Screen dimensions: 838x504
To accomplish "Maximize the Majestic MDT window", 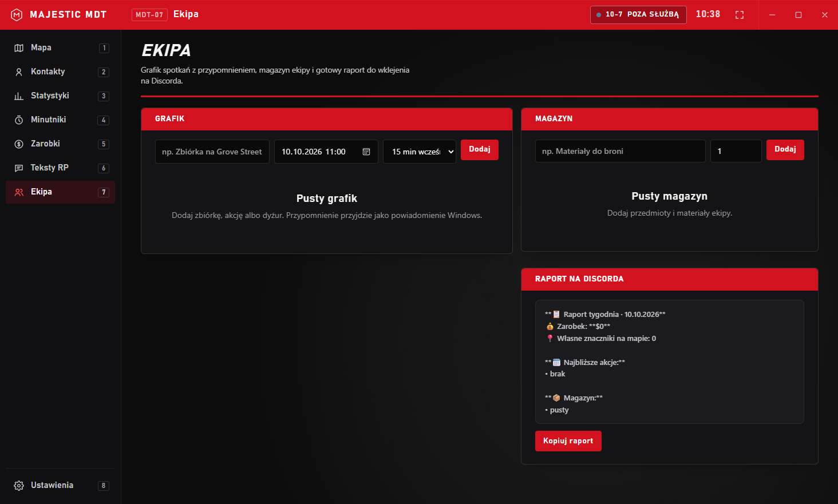I will 799,15.
